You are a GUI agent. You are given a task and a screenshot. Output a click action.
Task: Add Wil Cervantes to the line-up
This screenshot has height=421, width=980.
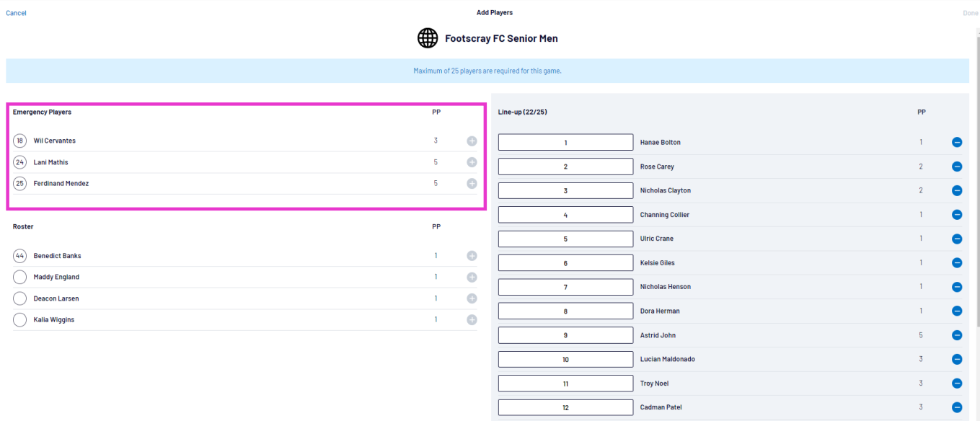pyautogui.click(x=472, y=141)
